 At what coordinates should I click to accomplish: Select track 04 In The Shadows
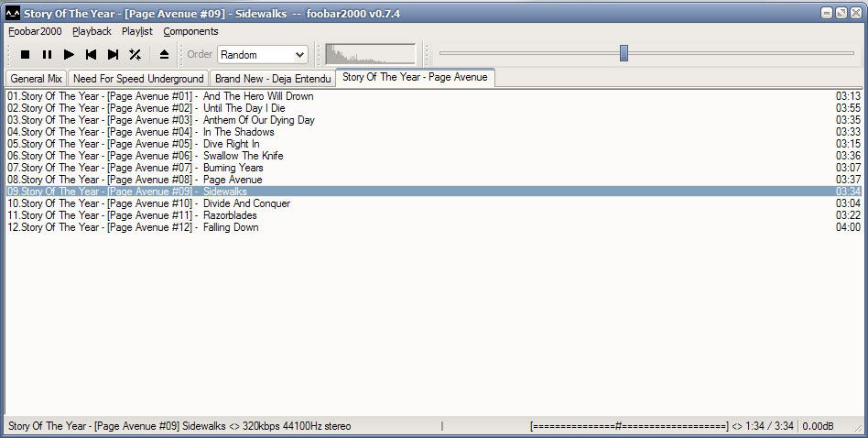point(433,132)
